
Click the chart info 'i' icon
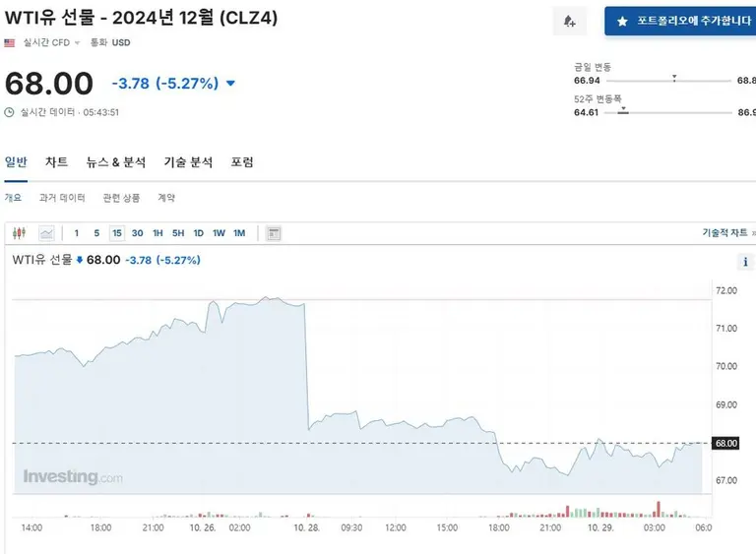[746, 262]
